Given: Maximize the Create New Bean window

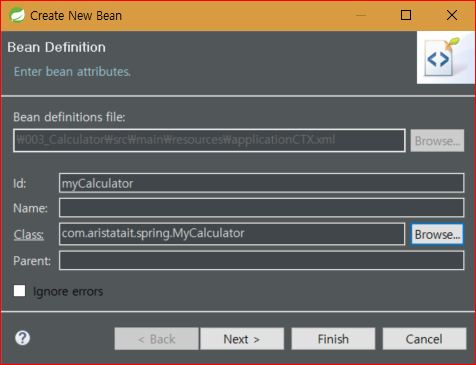Looking at the screenshot, I should pos(406,15).
